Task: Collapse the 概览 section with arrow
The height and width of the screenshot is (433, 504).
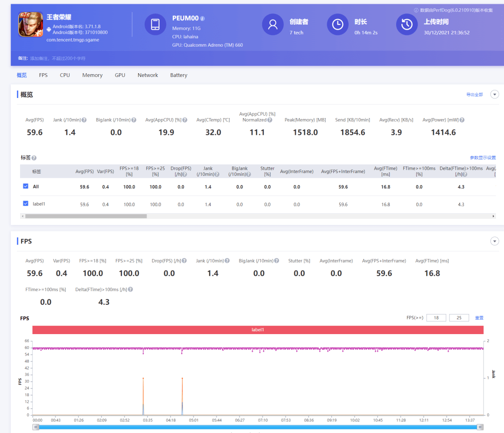Action: 495,95
